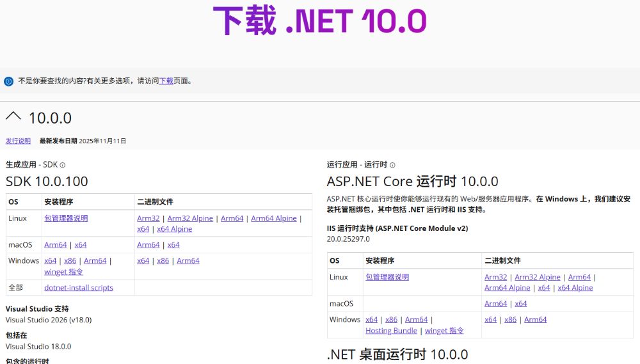Download ASP.NET Core Windows x64 binary

(x=491, y=319)
